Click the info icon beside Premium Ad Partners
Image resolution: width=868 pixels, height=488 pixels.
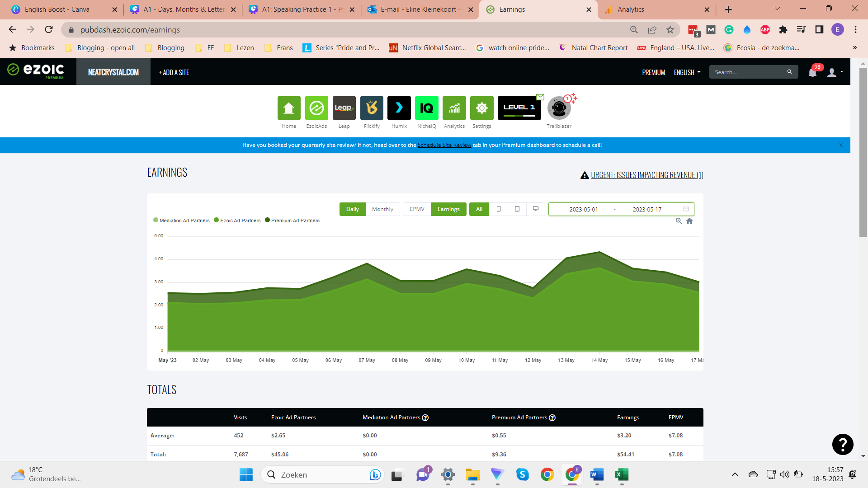point(552,418)
